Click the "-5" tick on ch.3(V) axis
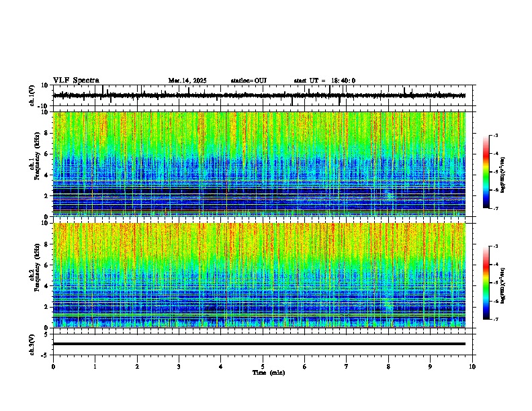 pos(45,355)
